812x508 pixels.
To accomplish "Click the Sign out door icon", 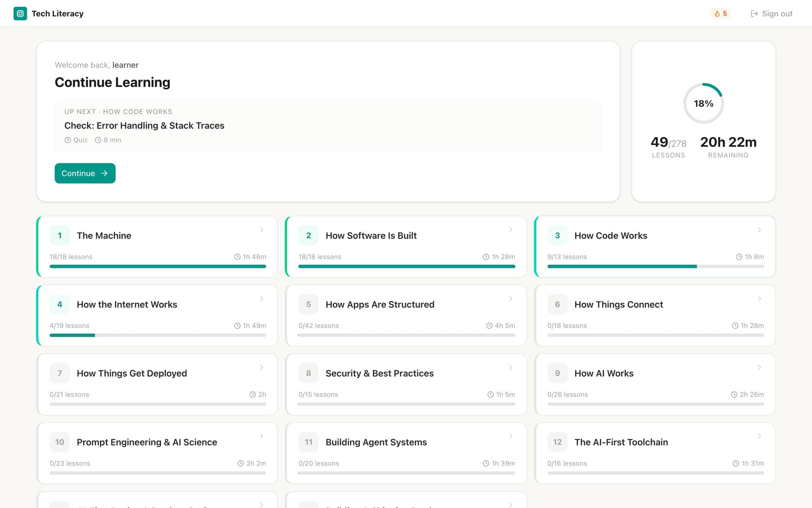I will 754,14.
